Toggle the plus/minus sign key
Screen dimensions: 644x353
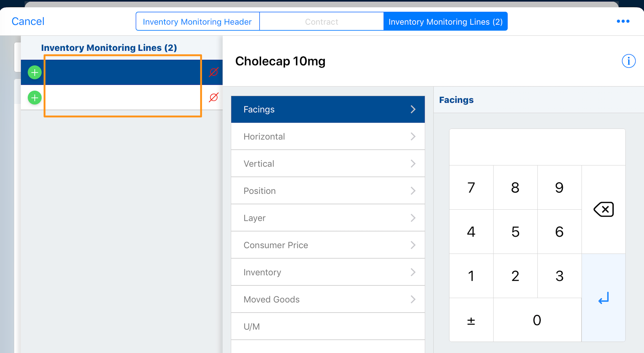coord(471,320)
